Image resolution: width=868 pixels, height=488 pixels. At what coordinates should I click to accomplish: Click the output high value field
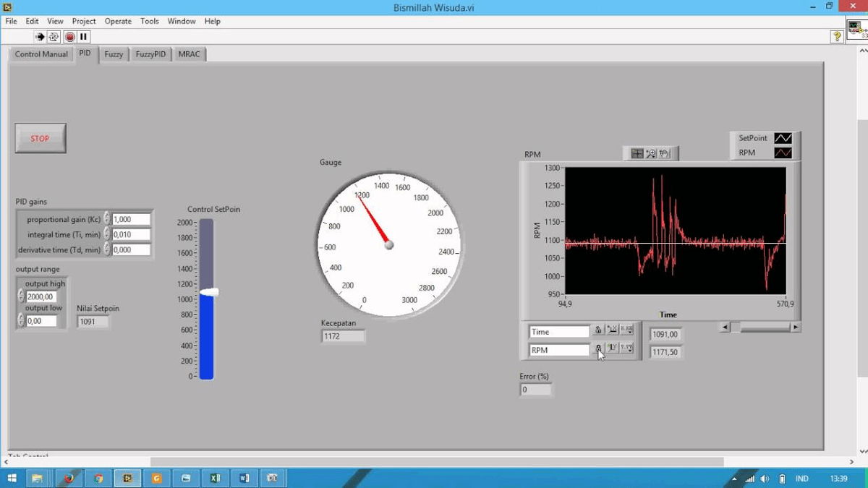pos(41,296)
